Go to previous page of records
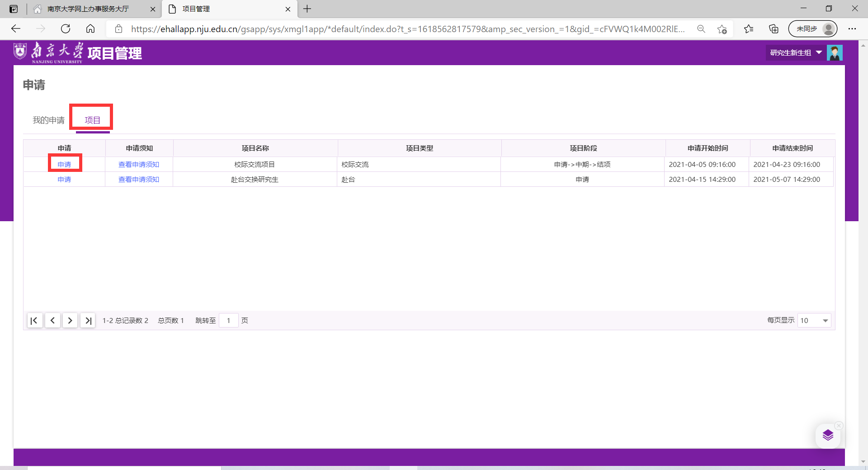The image size is (868, 470). (52, 320)
